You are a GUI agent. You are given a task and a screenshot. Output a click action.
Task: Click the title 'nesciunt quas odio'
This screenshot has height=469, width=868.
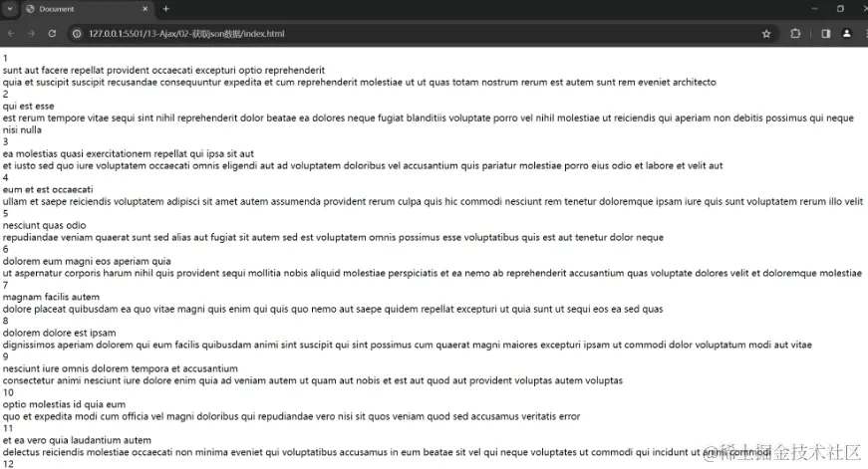coord(44,226)
